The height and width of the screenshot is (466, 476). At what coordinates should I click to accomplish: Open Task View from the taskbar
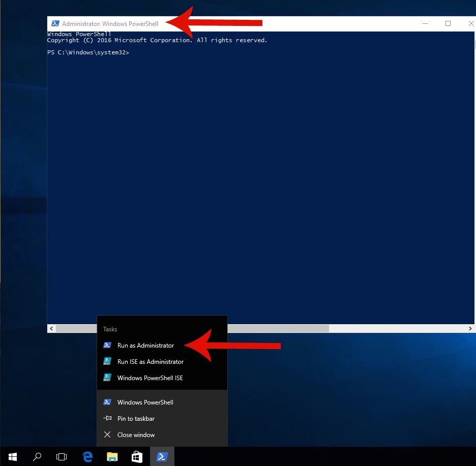click(x=62, y=456)
